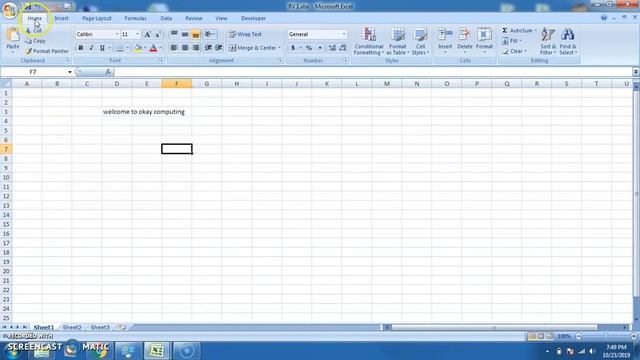
Task: Activate the Format Painter
Action: 47,51
